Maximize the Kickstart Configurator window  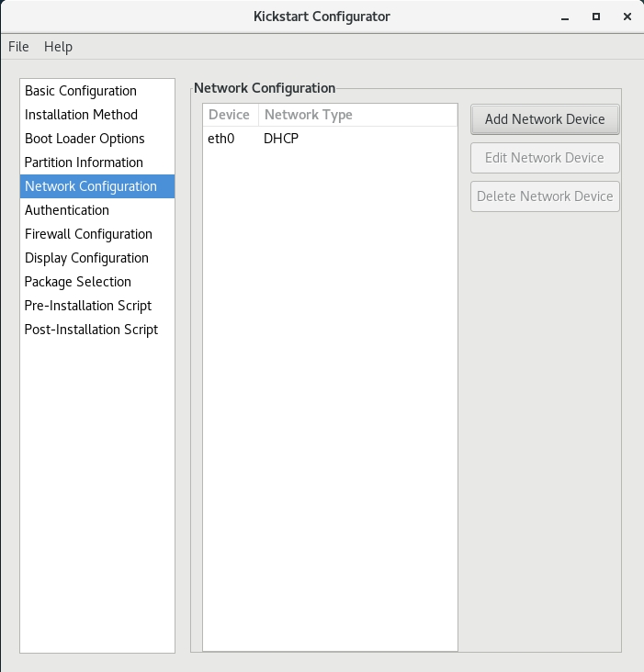pos(595,17)
